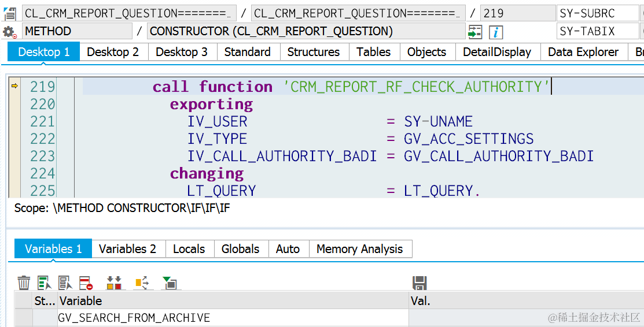Click the Variable column header
This screenshot has width=644, height=327.
click(233, 301)
